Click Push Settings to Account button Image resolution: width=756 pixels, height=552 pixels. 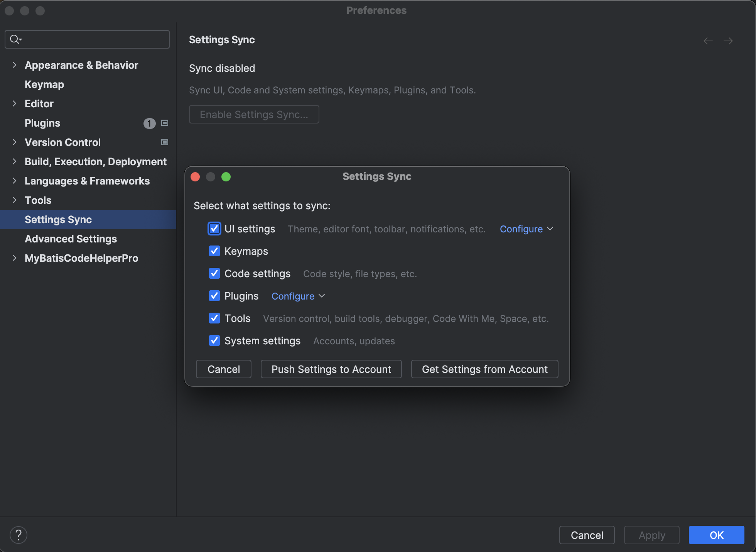(331, 369)
